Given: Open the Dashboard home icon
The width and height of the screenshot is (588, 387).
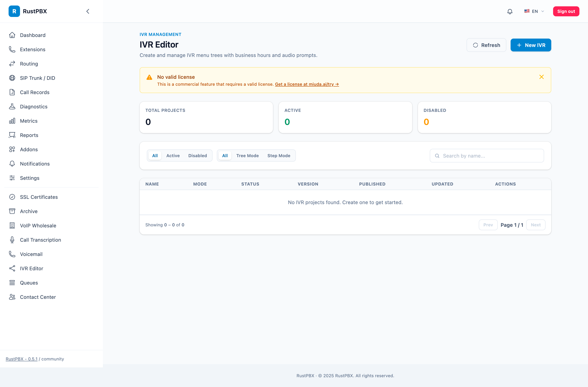Looking at the screenshot, I should click(12, 35).
